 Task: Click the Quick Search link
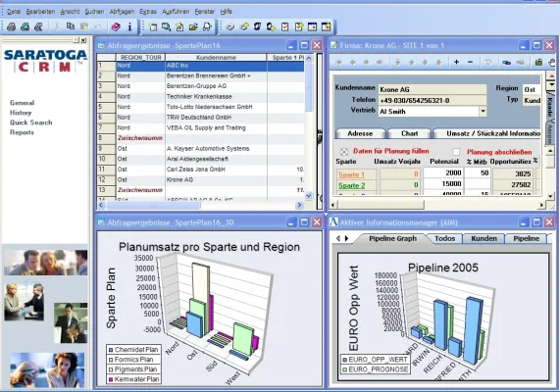click(x=31, y=122)
